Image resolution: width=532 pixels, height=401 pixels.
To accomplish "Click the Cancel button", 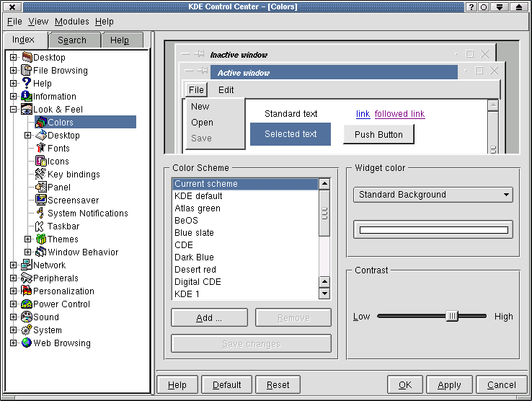I will 502,384.
